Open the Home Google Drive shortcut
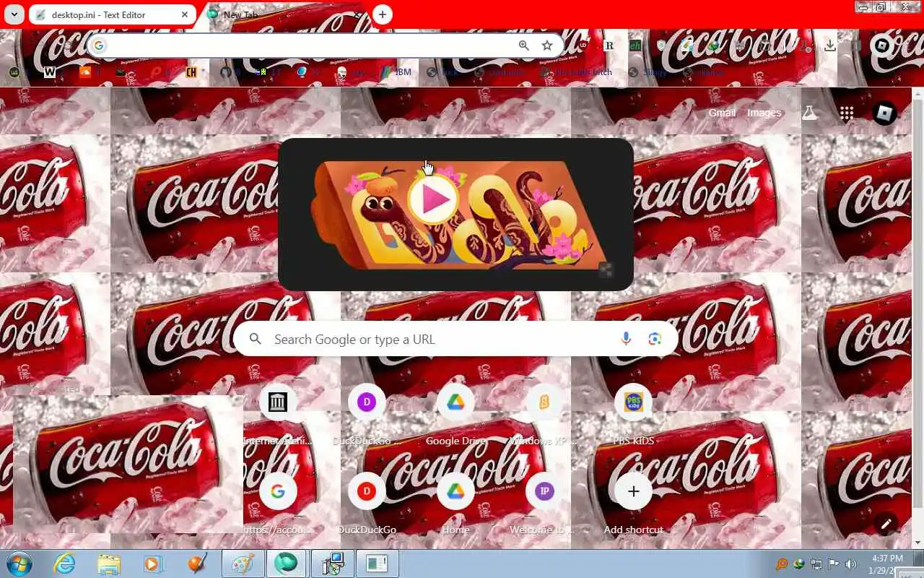The image size is (924, 578). tap(456, 504)
